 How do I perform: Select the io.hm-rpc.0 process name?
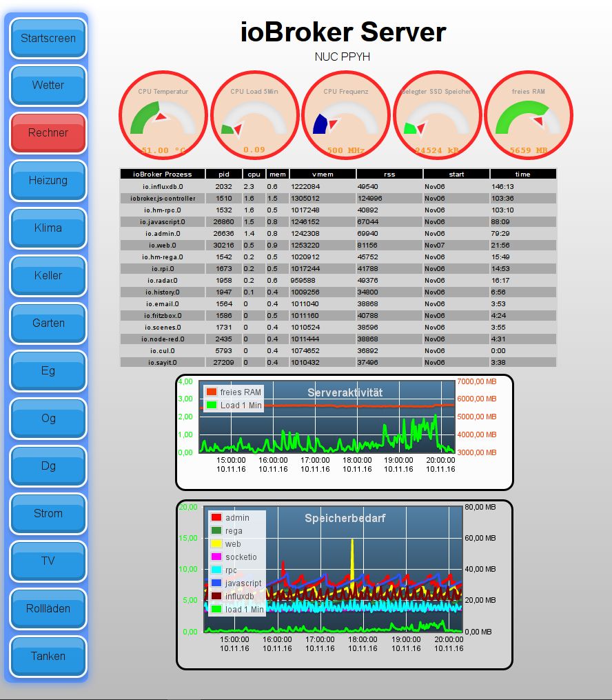click(x=163, y=210)
